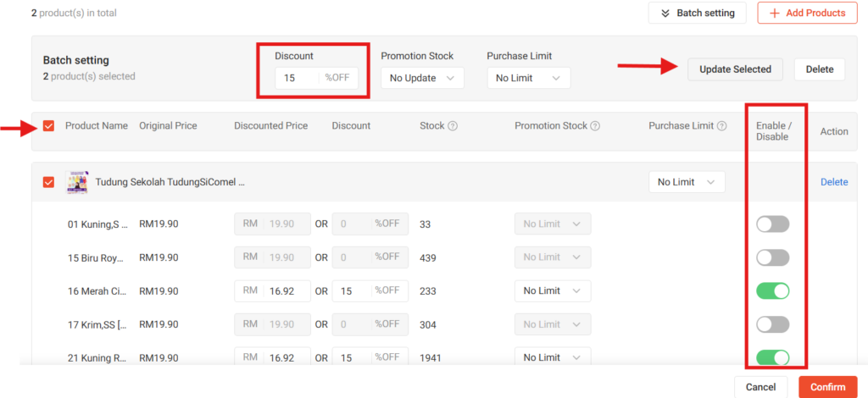Click the orange Confirm button

(828, 387)
